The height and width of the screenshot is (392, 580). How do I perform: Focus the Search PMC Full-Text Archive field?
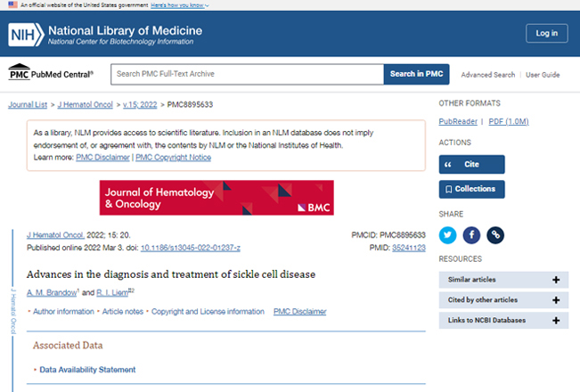coord(247,74)
